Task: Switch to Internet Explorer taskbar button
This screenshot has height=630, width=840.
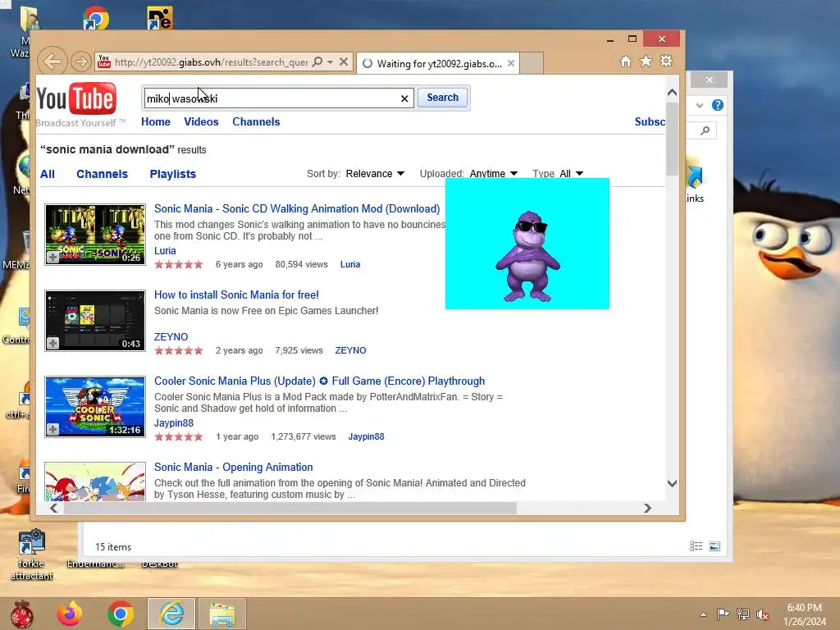Action: click(171, 614)
